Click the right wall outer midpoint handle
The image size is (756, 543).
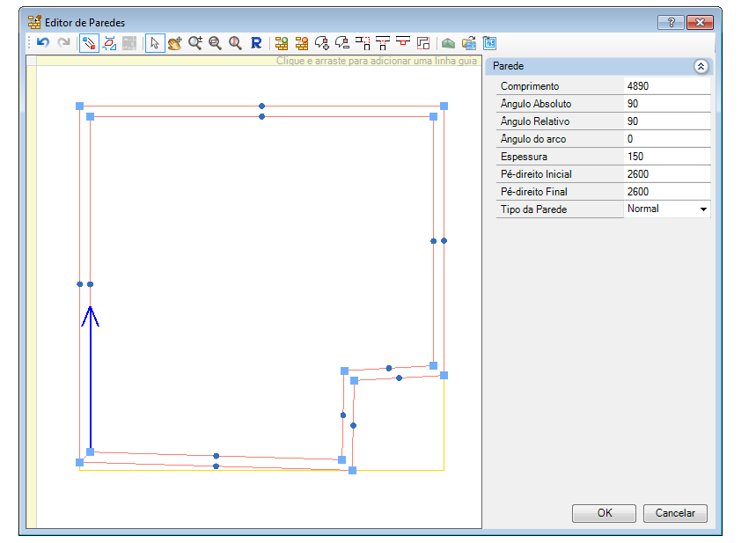pos(444,240)
